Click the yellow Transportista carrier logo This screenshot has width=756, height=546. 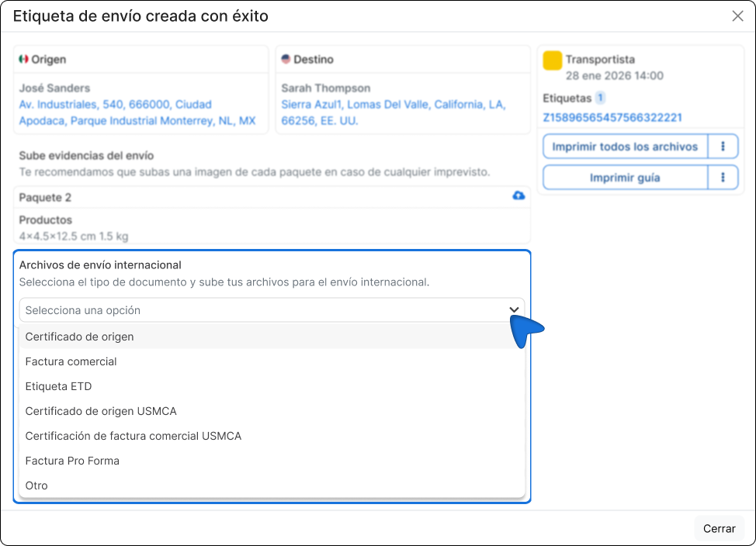pyautogui.click(x=553, y=61)
